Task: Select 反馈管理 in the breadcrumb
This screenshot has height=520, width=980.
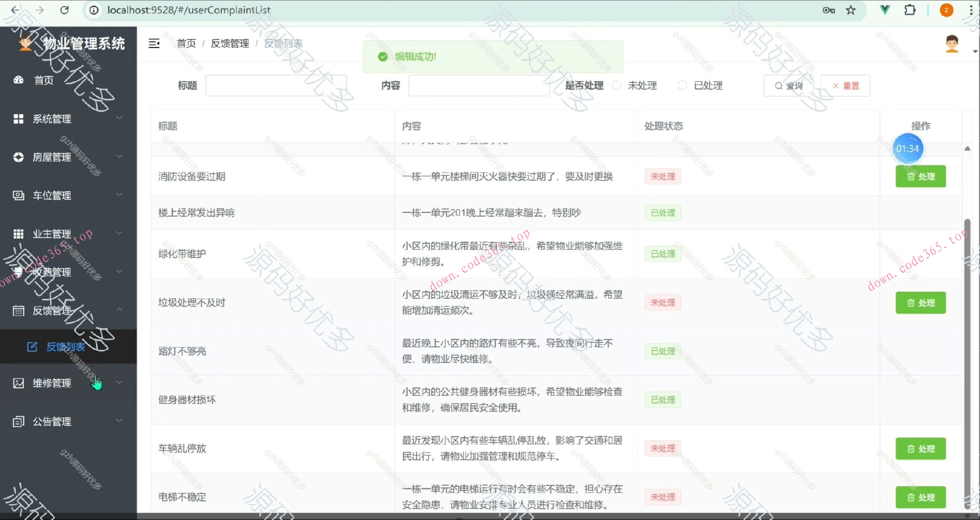Action: [230, 43]
